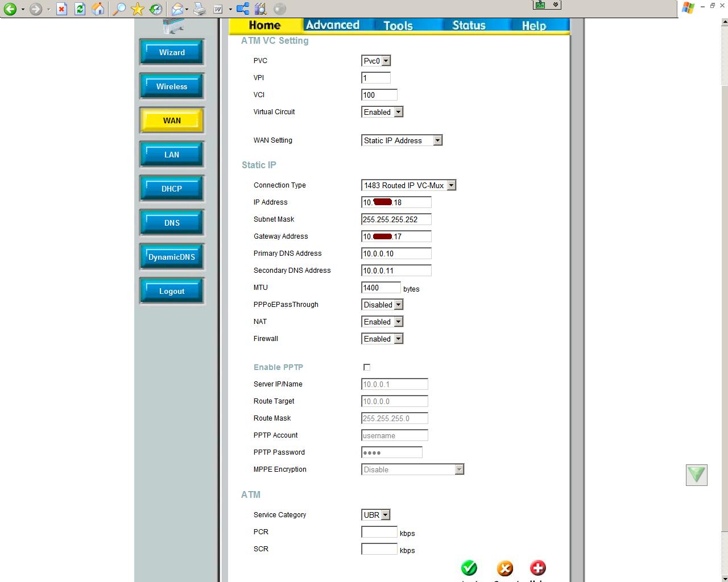Open the Help tab
The width and height of the screenshot is (728, 582).
click(x=534, y=25)
